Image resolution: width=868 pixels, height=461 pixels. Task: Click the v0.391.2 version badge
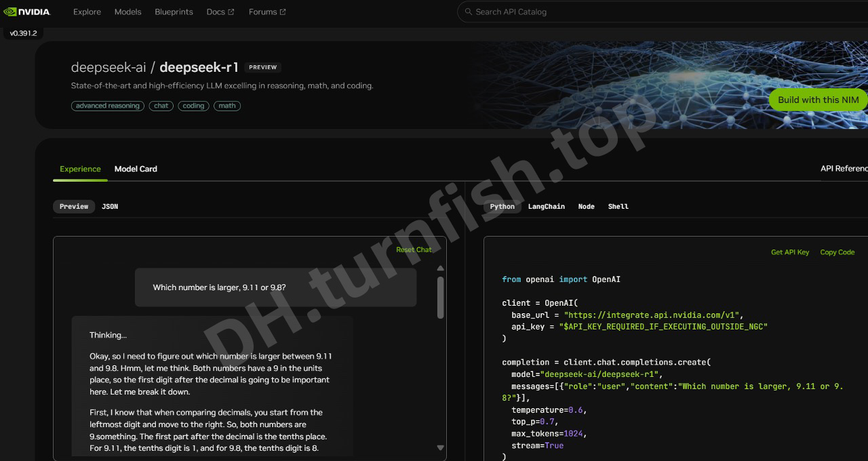[x=23, y=33]
